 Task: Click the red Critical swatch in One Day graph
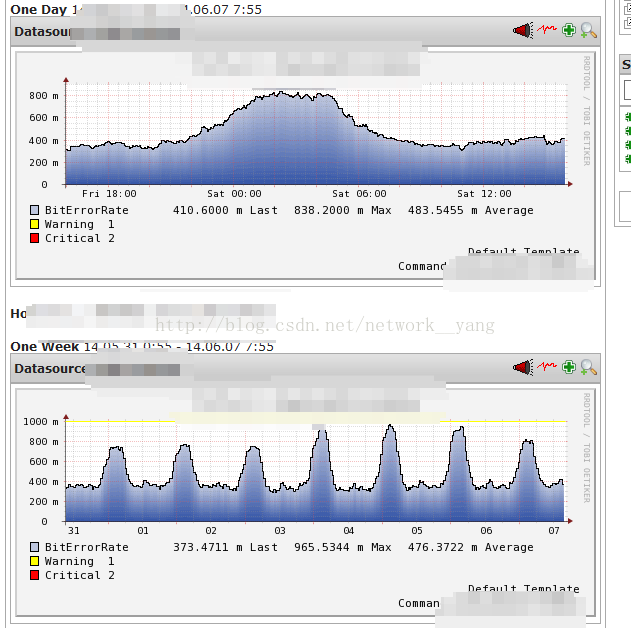point(35,238)
